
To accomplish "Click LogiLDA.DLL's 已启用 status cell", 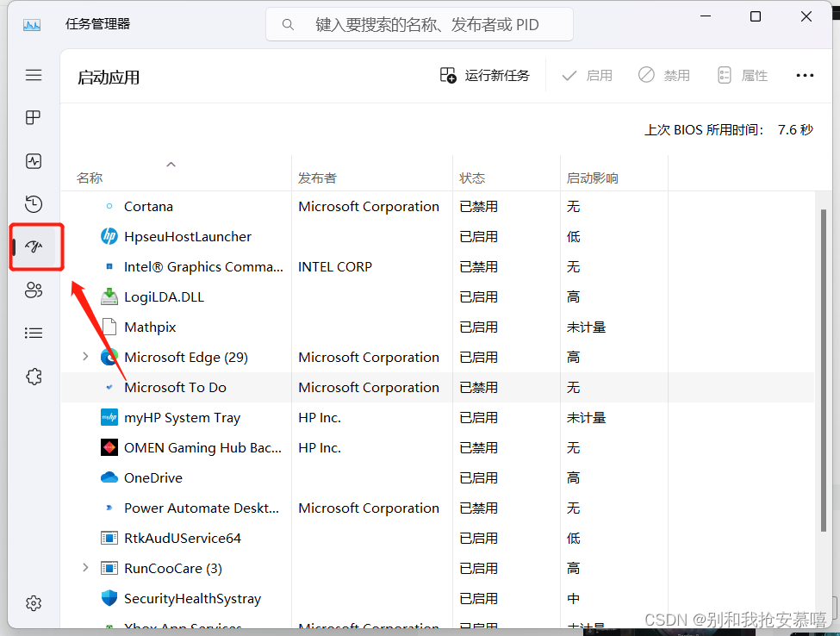I will pos(478,296).
